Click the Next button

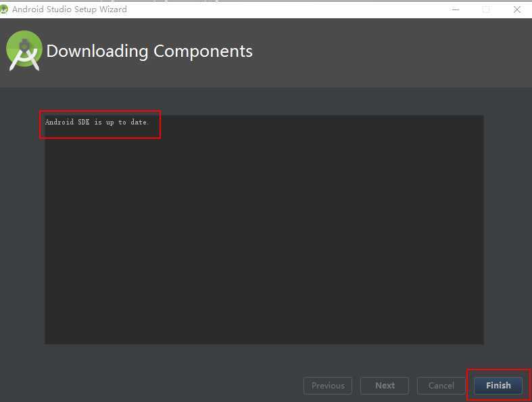coord(385,385)
